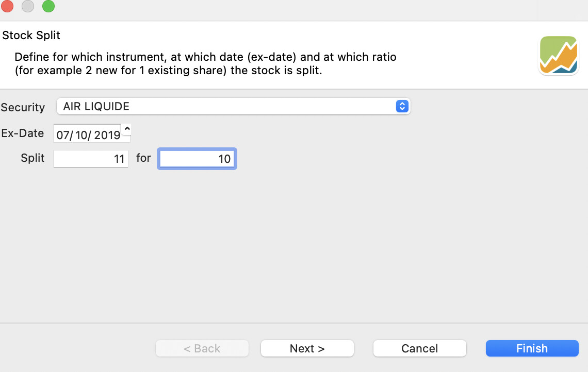
Task: Select the month 07 in Ex-Date
Action: [62, 136]
